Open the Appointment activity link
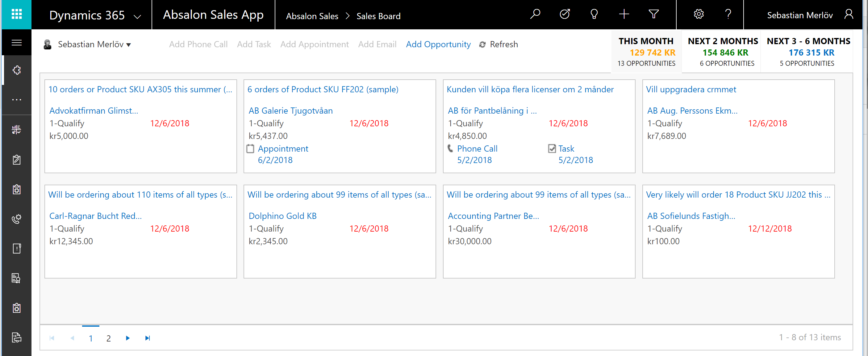Image resolution: width=868 pixels, height=356 pixels. tap(283, 149)
